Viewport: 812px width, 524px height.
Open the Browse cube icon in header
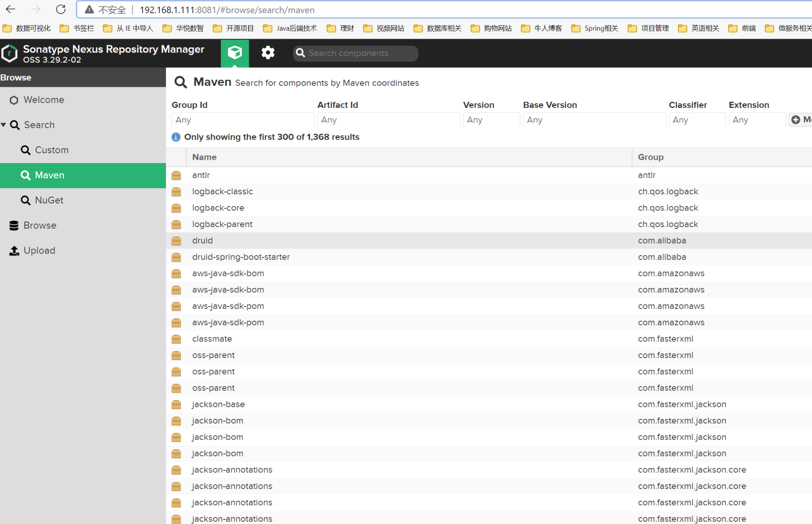coord(235,53)
